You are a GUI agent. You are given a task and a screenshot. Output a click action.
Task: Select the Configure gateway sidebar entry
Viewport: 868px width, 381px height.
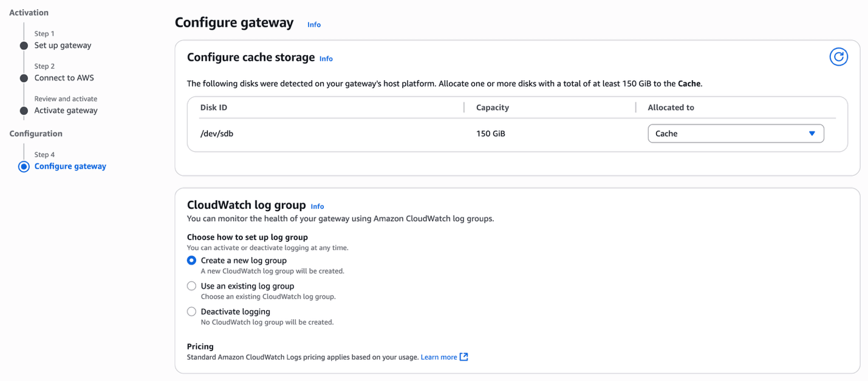coord(70,166)
